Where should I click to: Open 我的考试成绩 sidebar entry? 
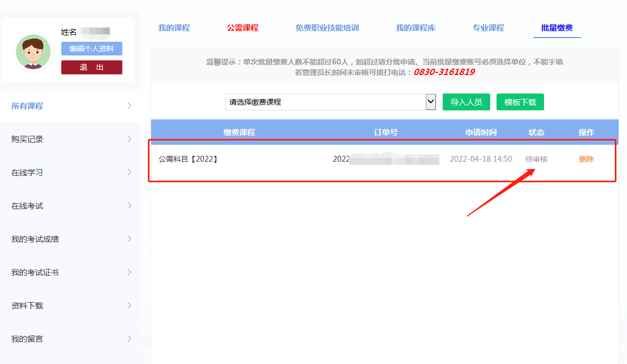[x=35, y=239]
